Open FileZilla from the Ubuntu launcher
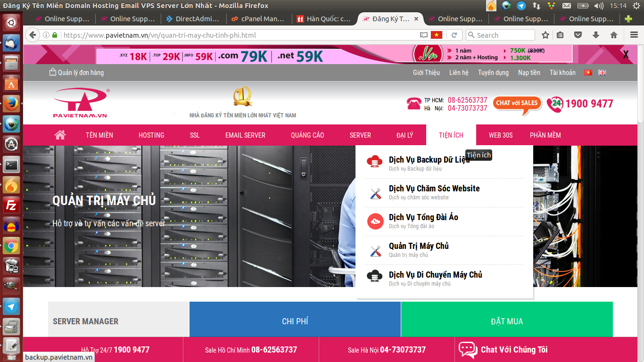 tap(11, 205)
